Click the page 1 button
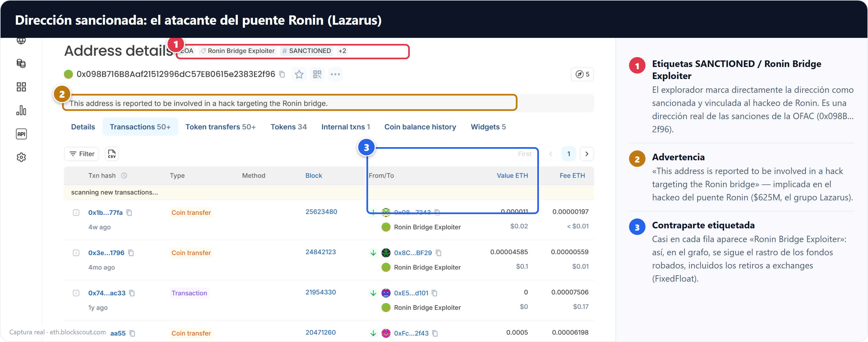868x342 pixels. [x=569, y=154]
